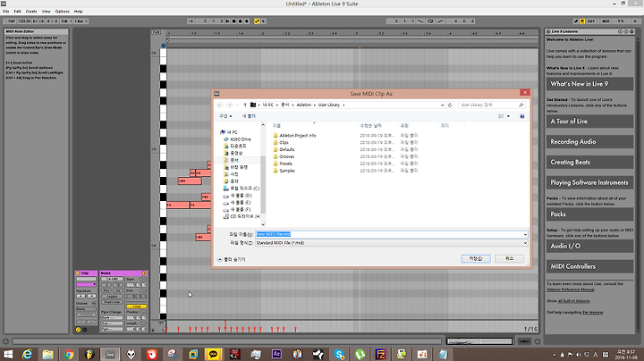Toggle the KEY map mode switch

tap(591, 21)
